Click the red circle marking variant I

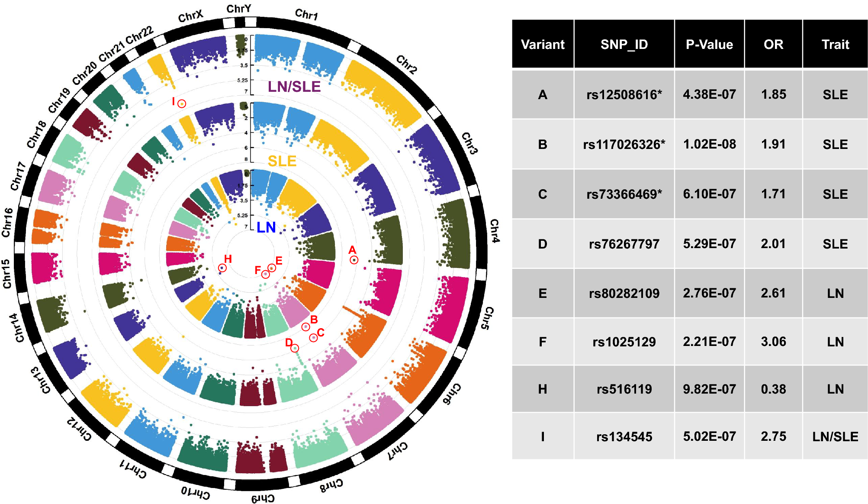[x=182, y=104]
